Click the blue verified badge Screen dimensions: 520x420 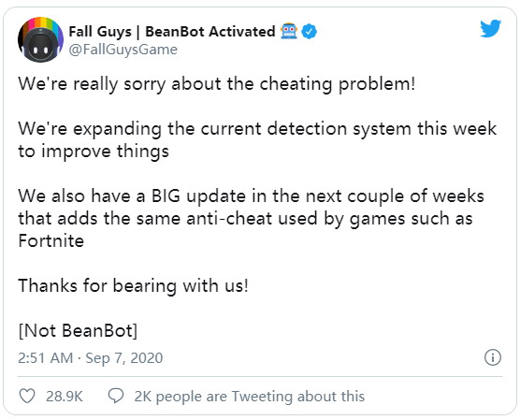309,32
